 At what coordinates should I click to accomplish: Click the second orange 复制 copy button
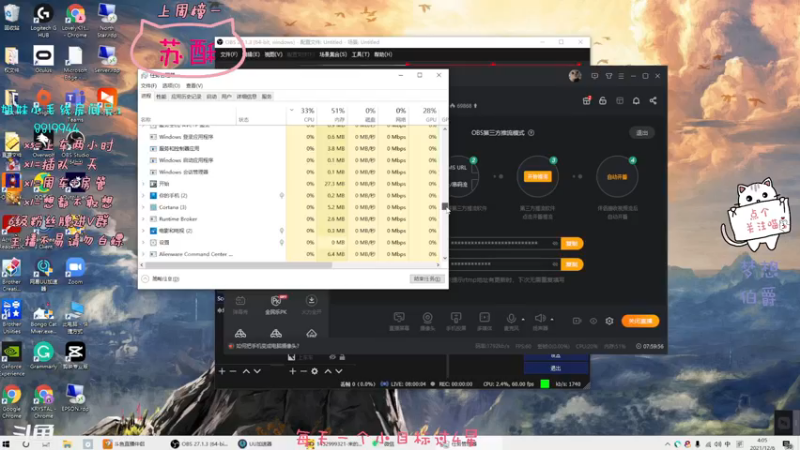571,264
